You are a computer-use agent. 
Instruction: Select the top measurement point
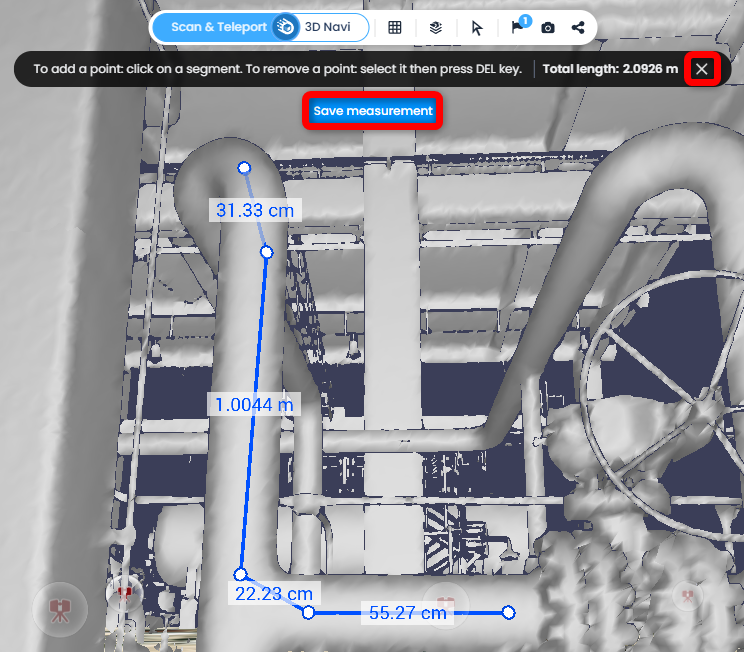pyautogui.click(x=244, y=168)
